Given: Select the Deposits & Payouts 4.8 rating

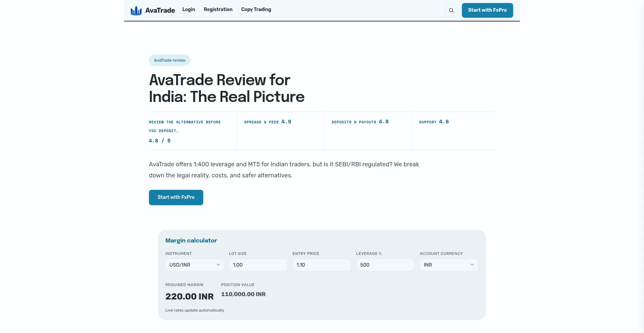Looking at the screenshot, I should click(x=360, y=122).
